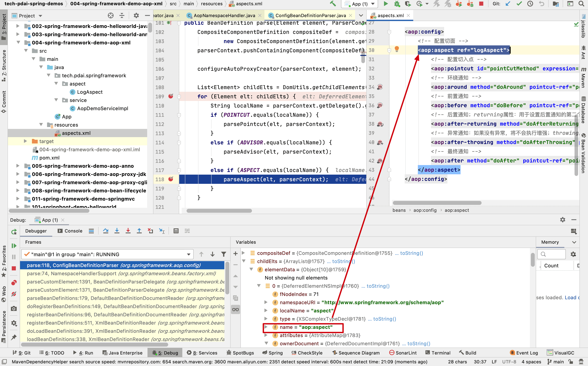
Task: Toggle breakpoint on line 118
Action: pos(171,179)
